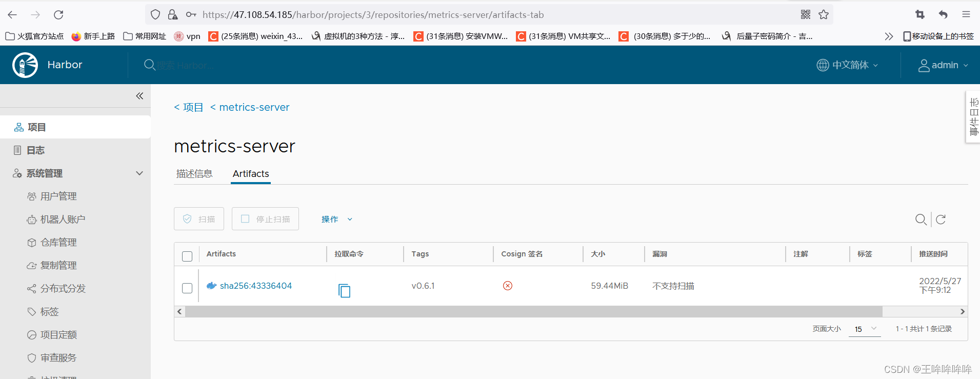The height and width of the screenshot is (379, 980).
Task: Open 常用网址 bookmark folder
Action: tap(145, 36)
